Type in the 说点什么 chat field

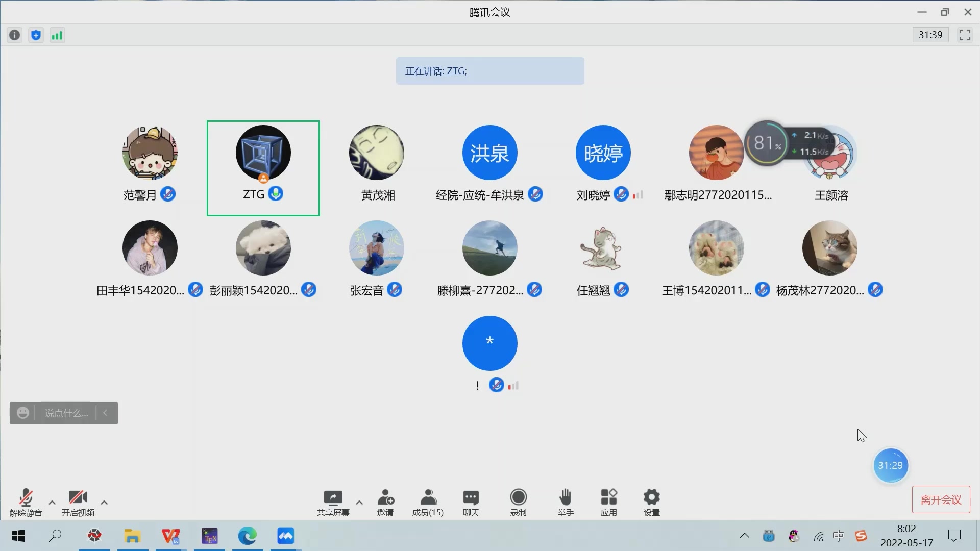[x=66, y=413]
